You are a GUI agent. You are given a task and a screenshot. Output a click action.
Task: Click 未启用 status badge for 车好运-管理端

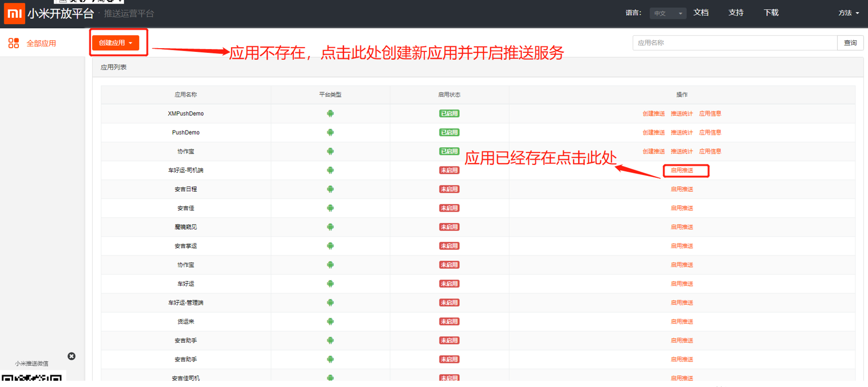click(x=449, y=303)
